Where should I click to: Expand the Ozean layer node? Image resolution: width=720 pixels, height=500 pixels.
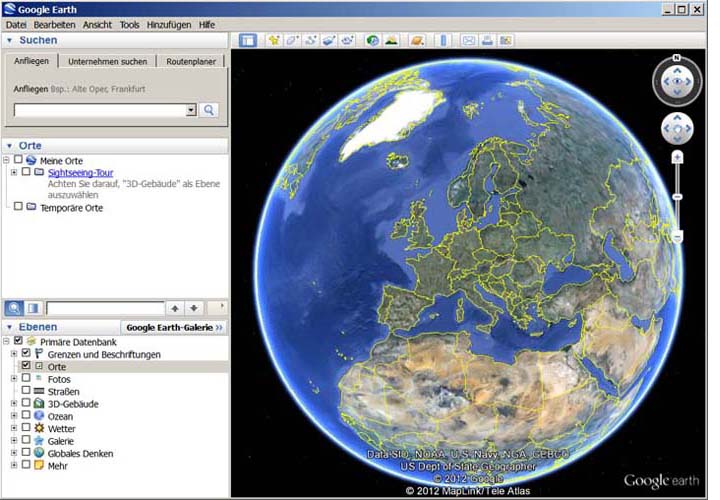coord(14,416)
